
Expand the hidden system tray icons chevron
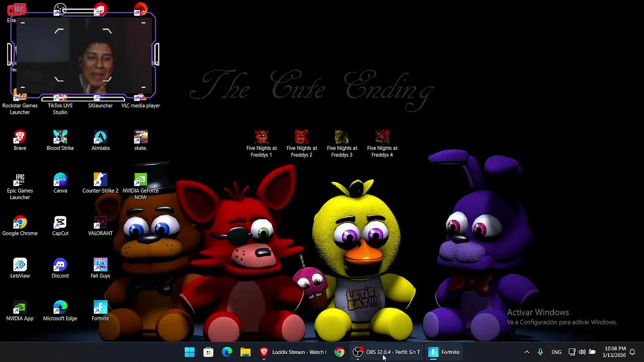[527, 352]
